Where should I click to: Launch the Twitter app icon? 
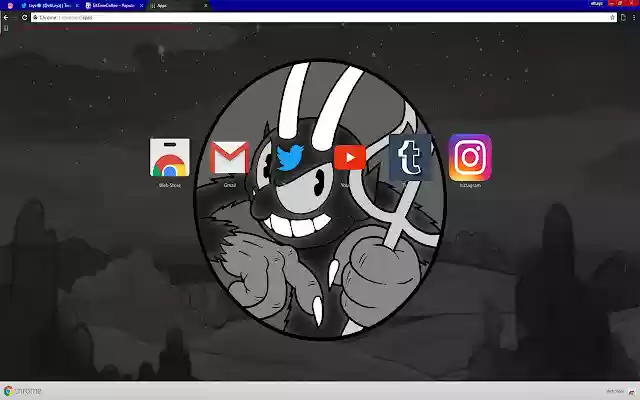coord(290,158)
